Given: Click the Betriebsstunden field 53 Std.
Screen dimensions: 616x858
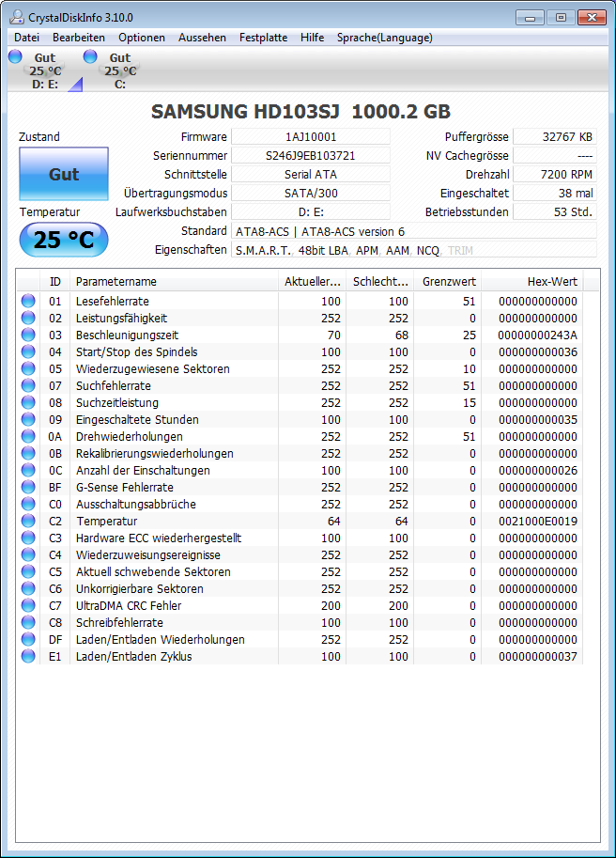Looking at the screenshot, I should point(555,211).
